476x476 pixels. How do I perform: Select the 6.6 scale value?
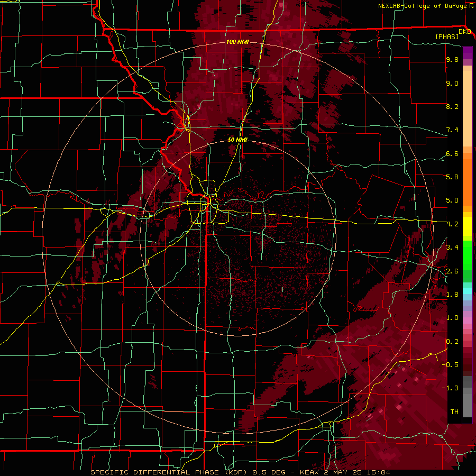pyautogui.click(x=452, y=153)
